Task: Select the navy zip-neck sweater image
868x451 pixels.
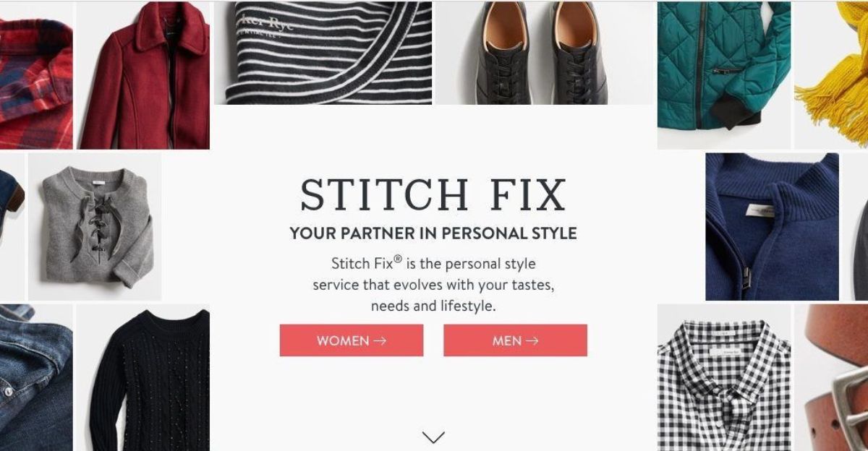Action: click(772, 226)
